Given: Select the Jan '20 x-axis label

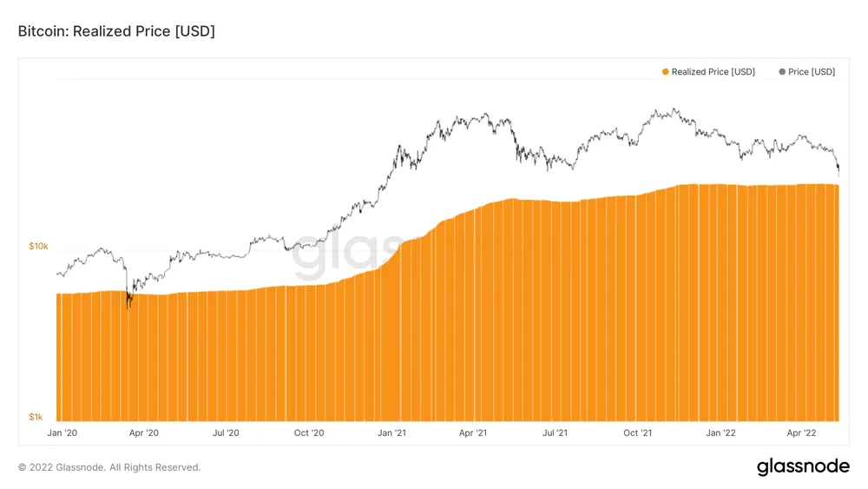Looking at the screenshot, I should (62, 433).
